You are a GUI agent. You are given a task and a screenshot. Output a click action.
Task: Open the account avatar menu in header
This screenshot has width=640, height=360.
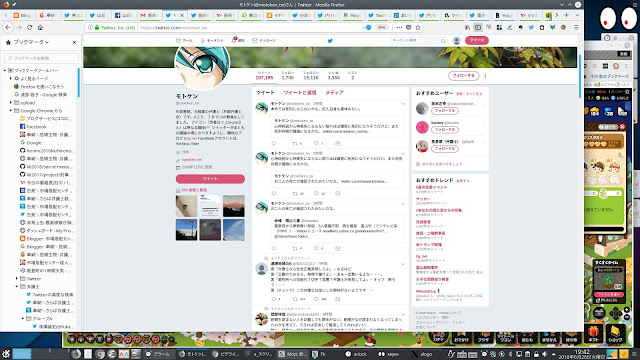pos(456,40)
